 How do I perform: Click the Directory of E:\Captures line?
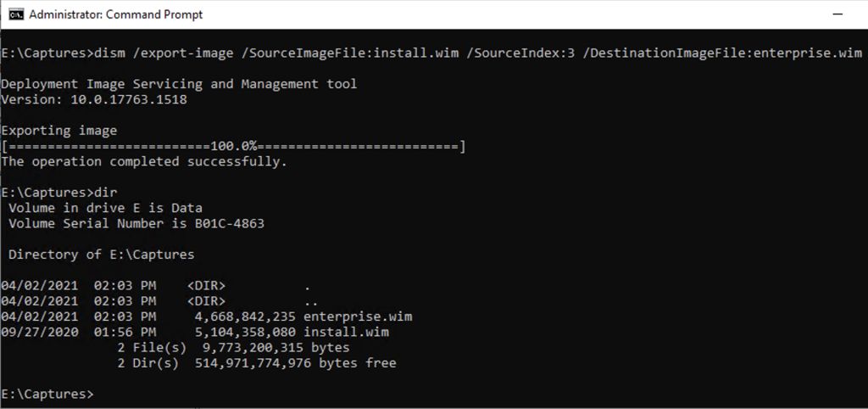tap(102, 255)
